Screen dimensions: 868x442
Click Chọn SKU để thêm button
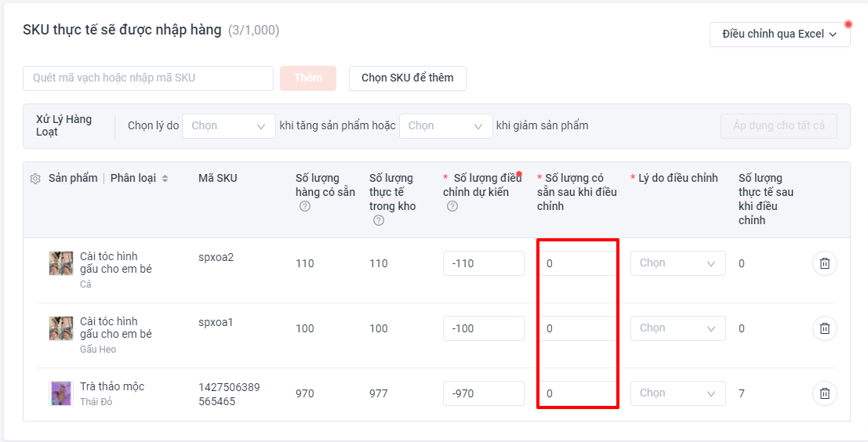[408, 78]
